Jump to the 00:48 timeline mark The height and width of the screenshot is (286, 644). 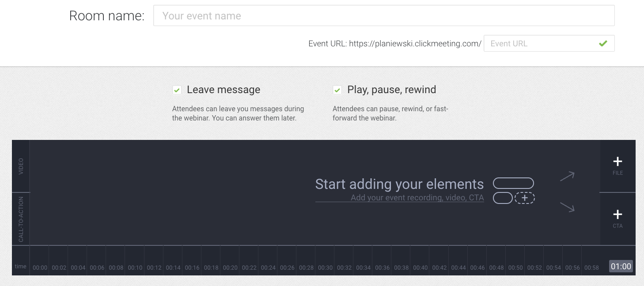[x=496, y=267]
